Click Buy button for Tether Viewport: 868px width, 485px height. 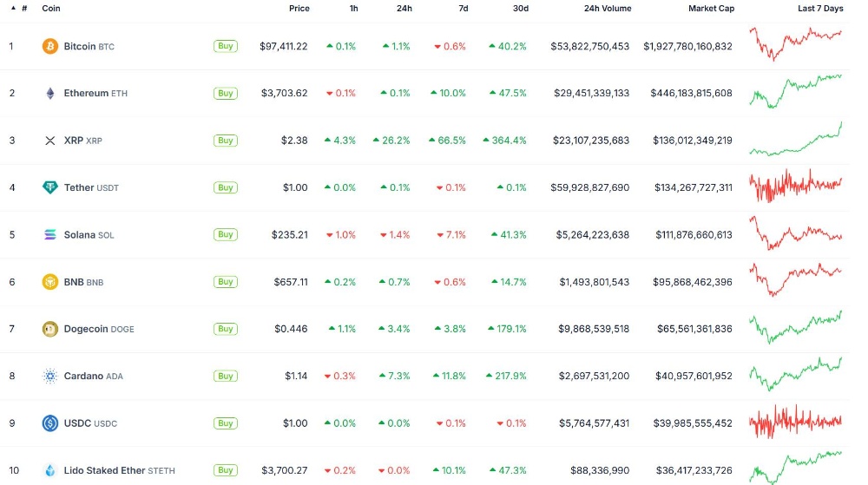pyautogui.click(x=226, y=187)
